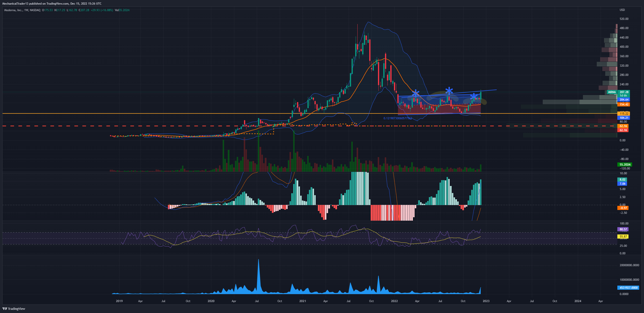Select the blue 104.21 price label
Image resolution: width=644 pixels, height=313 pixels.
(x=624, y=118)
